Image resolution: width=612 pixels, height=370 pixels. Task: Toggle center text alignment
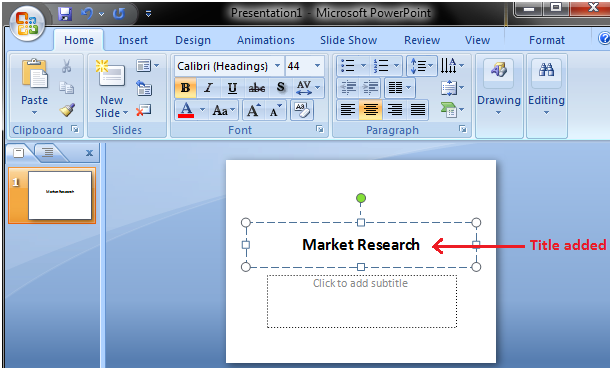click(x=370, y=110)
